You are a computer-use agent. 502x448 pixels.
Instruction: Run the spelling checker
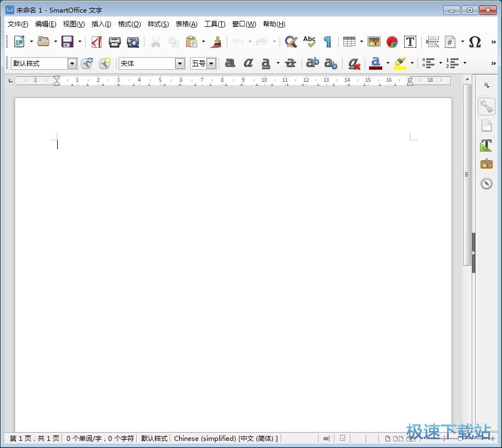click(309, 42)
